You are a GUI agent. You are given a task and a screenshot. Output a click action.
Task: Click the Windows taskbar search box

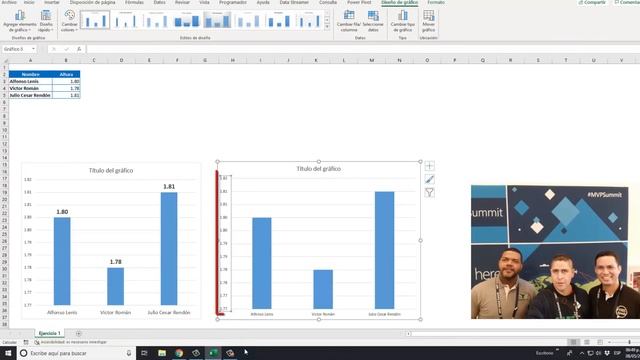click(x=76, y=353)
